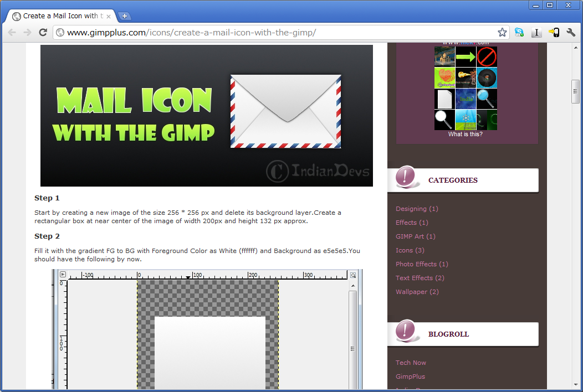583x392 pixels.
Task: Click the address bar URL field
Action: [x=281, y=33]
